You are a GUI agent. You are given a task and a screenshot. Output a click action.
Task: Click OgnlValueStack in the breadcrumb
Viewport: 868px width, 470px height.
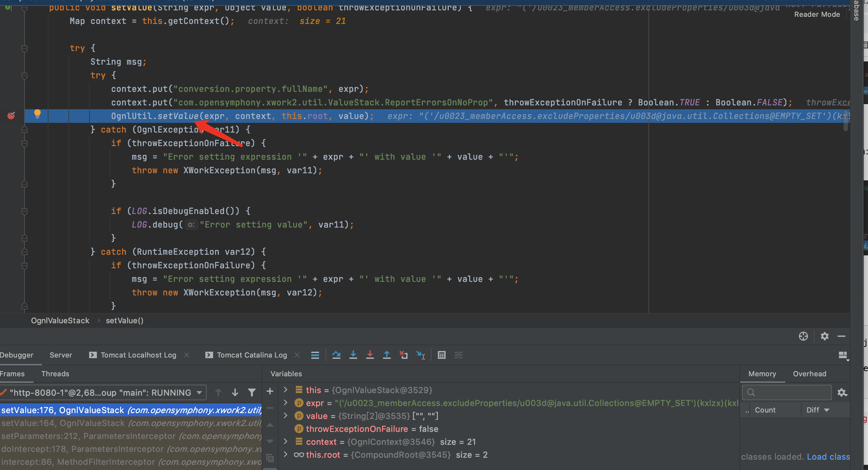click(x=60, y=321)
